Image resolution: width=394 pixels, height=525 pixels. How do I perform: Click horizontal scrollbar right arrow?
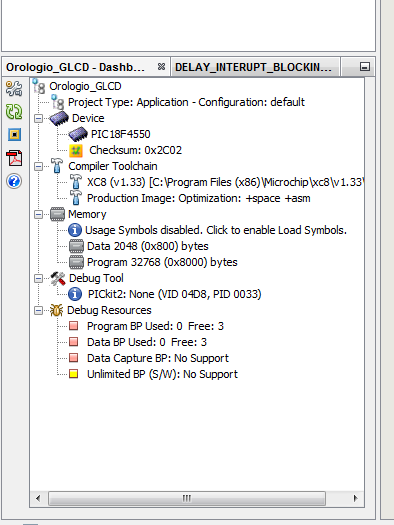coord(356,498)
